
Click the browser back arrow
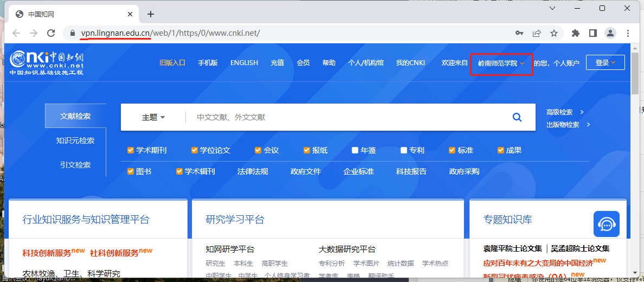click(16, 33)
